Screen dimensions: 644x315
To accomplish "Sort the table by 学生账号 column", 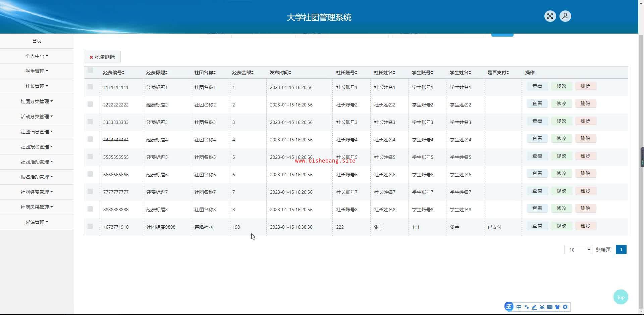I will [x=423, y=73].
